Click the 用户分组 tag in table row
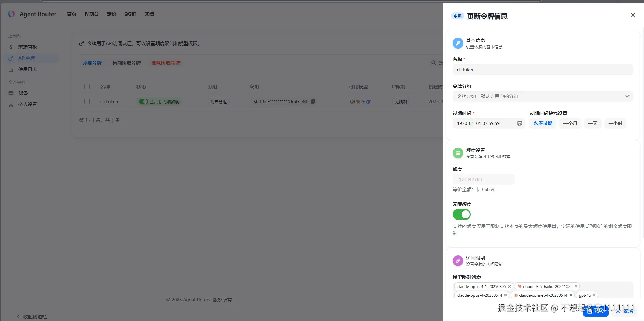This screenshot has width=644, height=321. pyautogui.click(x=219, y=101)
